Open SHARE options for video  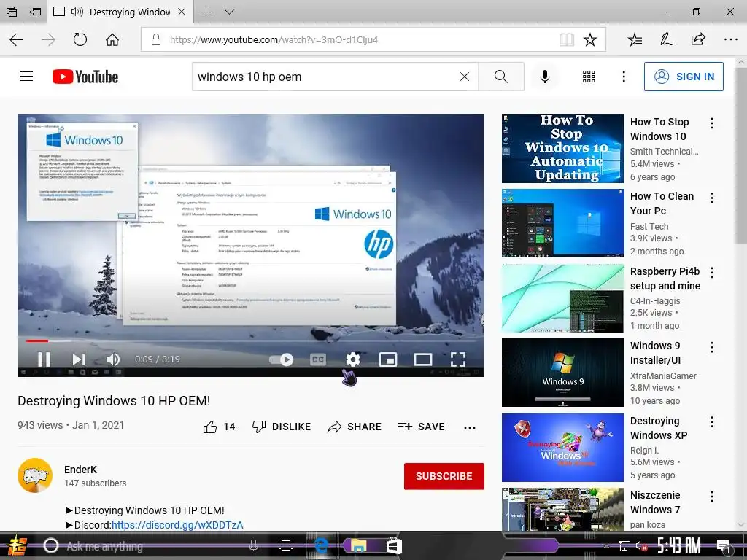(355, 427)
